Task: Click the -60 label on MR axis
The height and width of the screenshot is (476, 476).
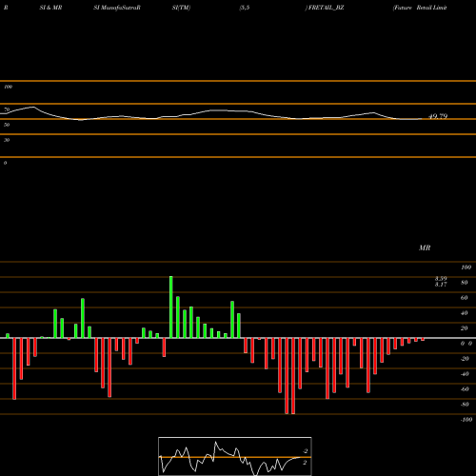Action: [x=465, y=389]
